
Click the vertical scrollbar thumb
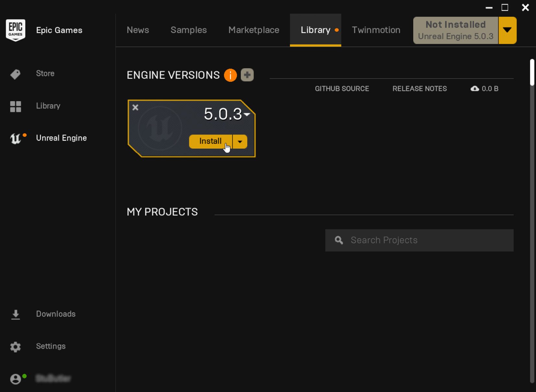pos(532,73)
